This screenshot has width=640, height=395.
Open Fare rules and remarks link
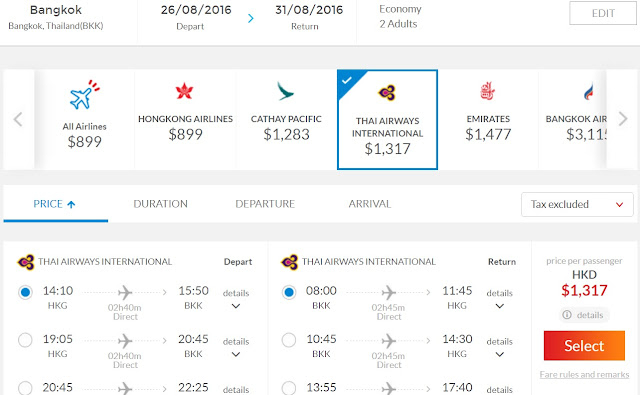pyautogui.click(x=584, y=374)
